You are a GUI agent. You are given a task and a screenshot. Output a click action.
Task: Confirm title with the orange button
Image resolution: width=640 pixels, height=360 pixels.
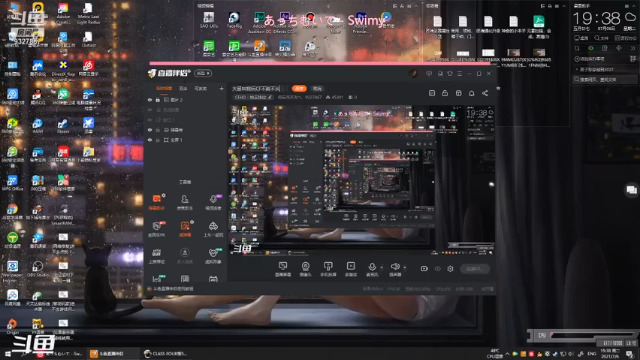point(299,89)
